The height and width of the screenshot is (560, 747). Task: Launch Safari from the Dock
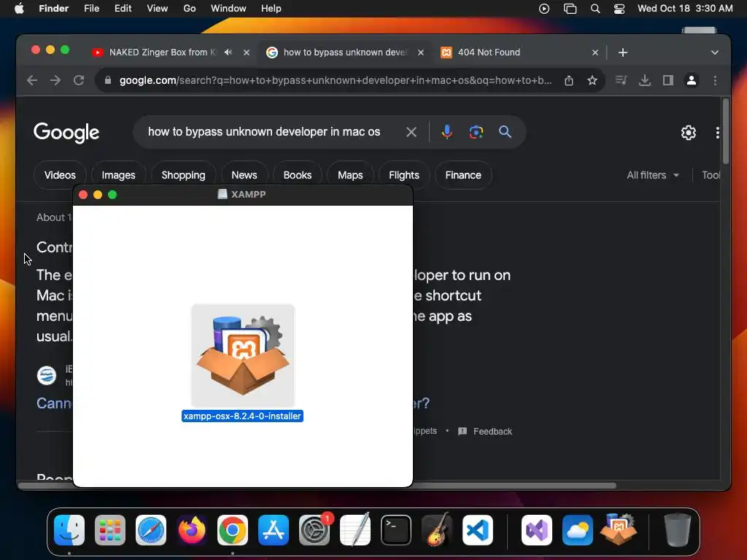click(x=151, y=530)
